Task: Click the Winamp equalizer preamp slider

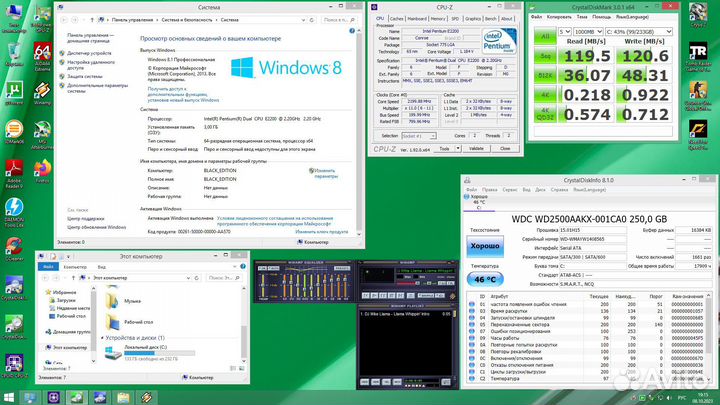Action: click(263, 286)
